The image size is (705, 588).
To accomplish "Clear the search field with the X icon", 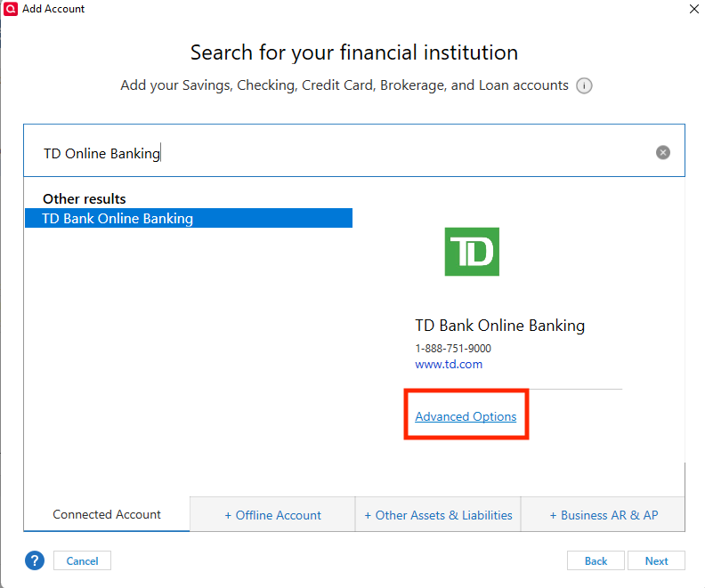I will (x=663, y=153).
